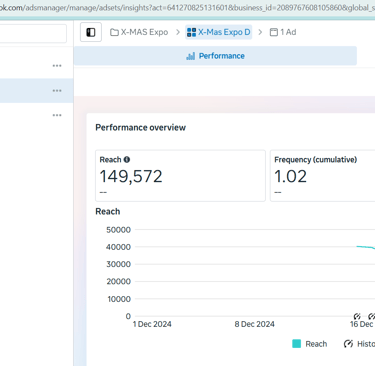This screenshot has height=366, width=375.
Task: Click the search field in left sidebar
Action: click(x=33, y=33)
